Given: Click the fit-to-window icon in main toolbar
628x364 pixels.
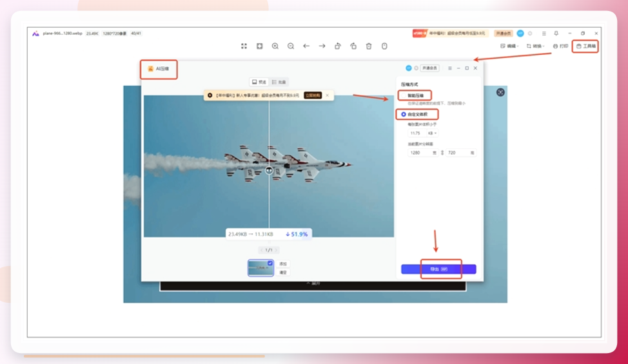Looking at the screenshot, I should 260,46.
